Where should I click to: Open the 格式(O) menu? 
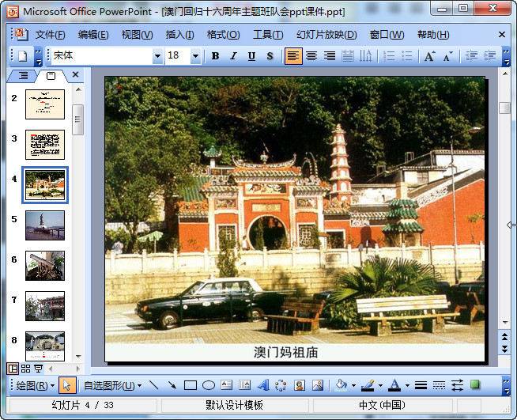coord(223,35)
